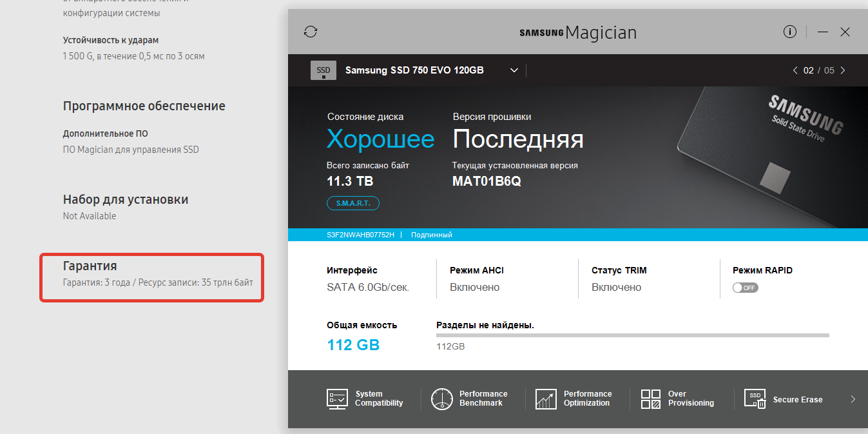Open the S.M.A.R.T. button
Image resolution: width=868 pixels, height=434 pixels.
(353, 203)
